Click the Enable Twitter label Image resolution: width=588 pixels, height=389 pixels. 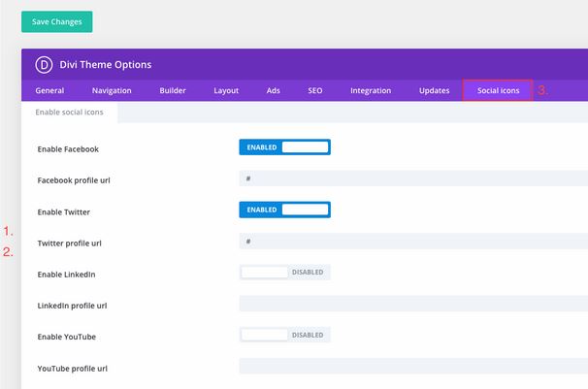pyautogui.click(x=64, y=212)
